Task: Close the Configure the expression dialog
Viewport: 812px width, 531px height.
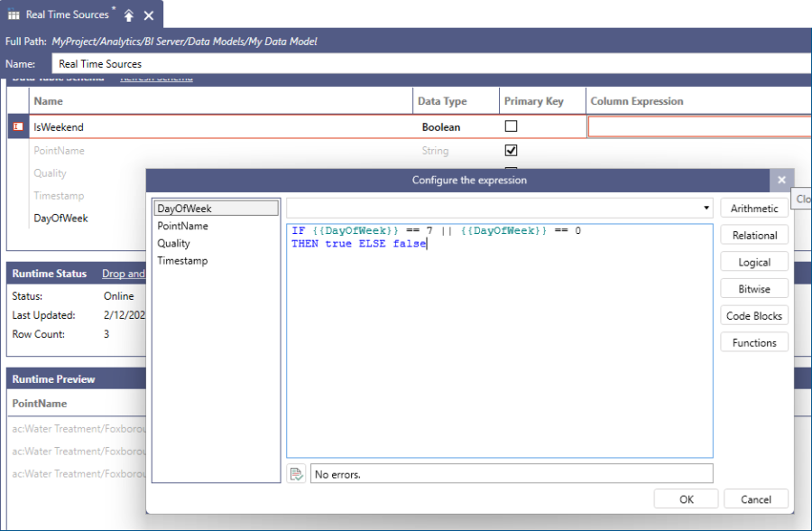Action: 781,180
